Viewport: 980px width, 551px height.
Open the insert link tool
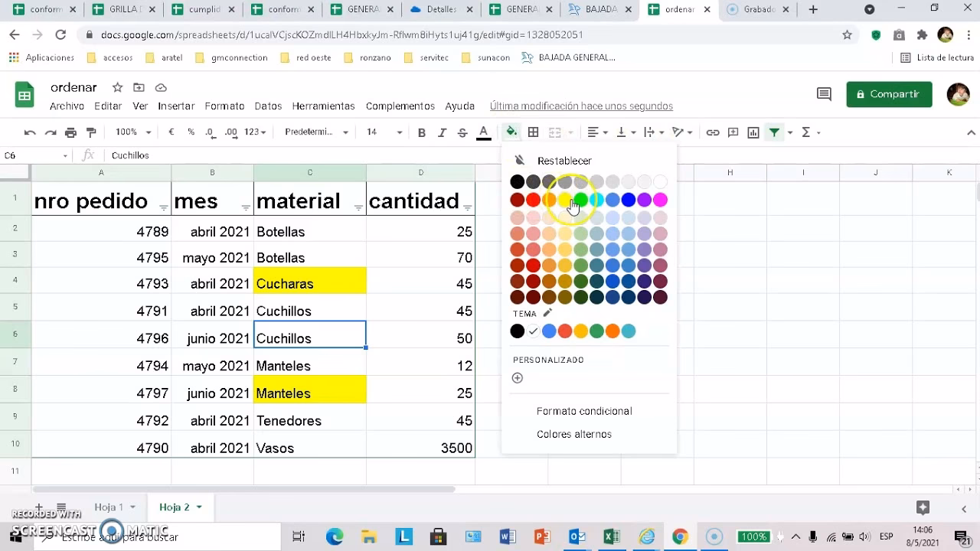point(713,132)
